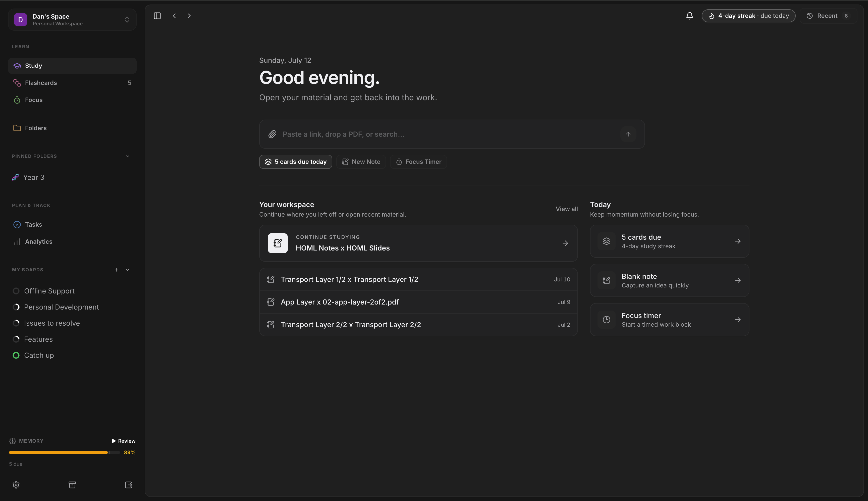Click the log out icon
The width and height of the screenshot is (868, 501).
(129, 485)
